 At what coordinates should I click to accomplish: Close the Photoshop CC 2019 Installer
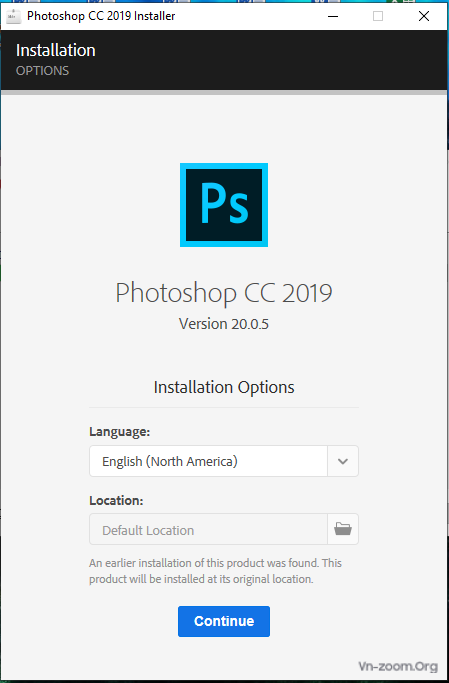(424, 16)
